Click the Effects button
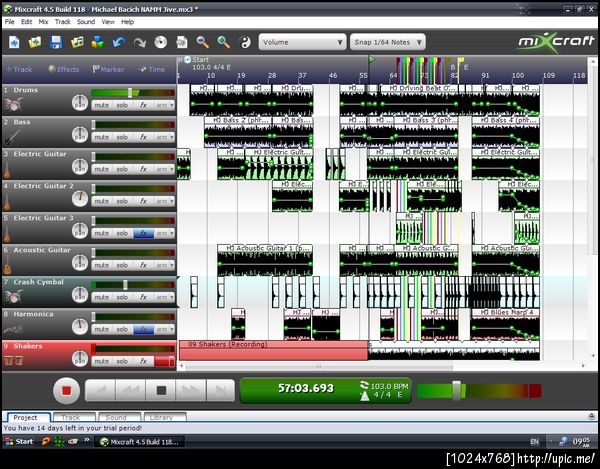This screenshot has width=600, height=469. point(64,69)
